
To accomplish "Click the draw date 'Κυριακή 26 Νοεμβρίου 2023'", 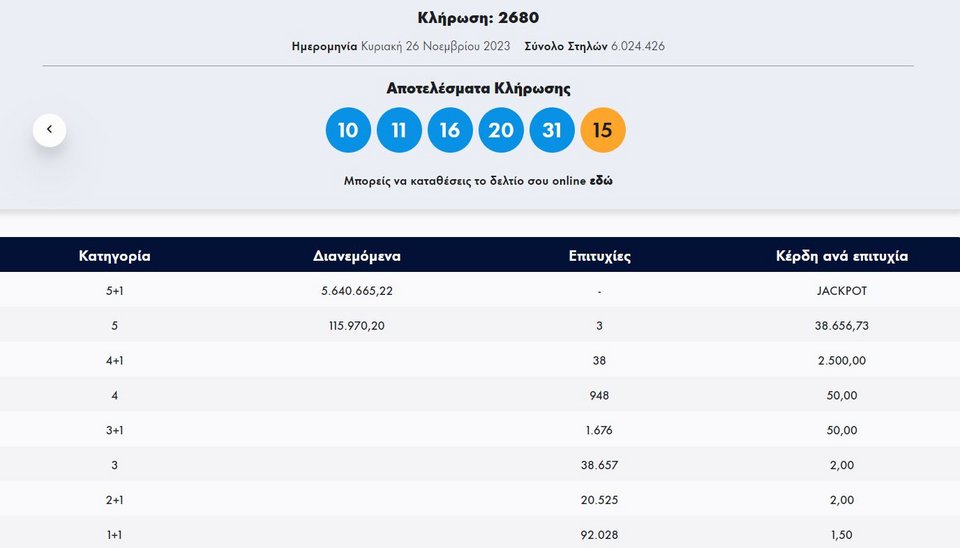I will (436, 46).
